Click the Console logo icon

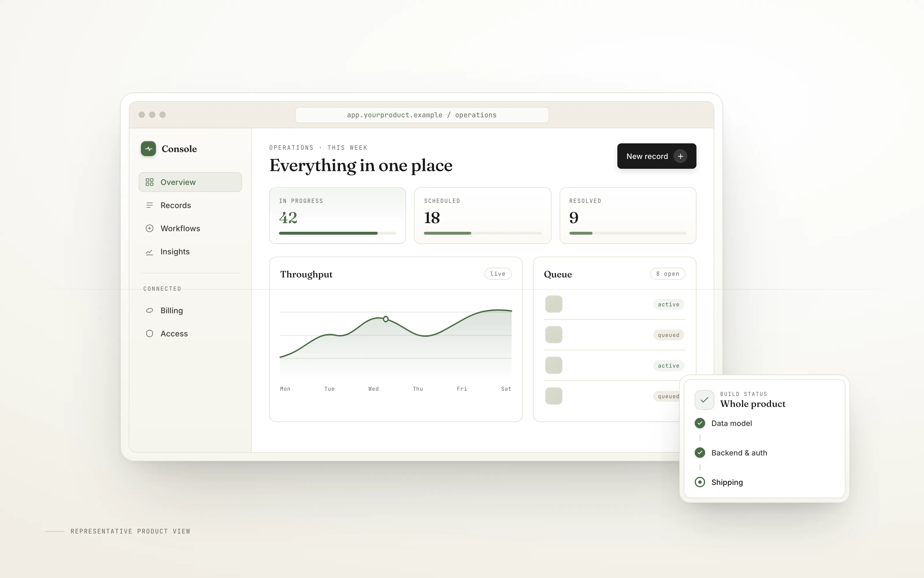pos(148,149)
